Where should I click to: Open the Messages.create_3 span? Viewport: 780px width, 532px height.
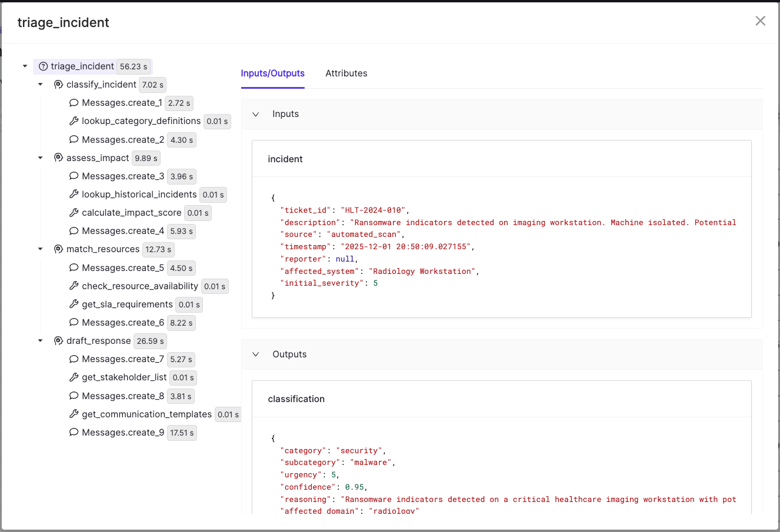tap(123, 176)
